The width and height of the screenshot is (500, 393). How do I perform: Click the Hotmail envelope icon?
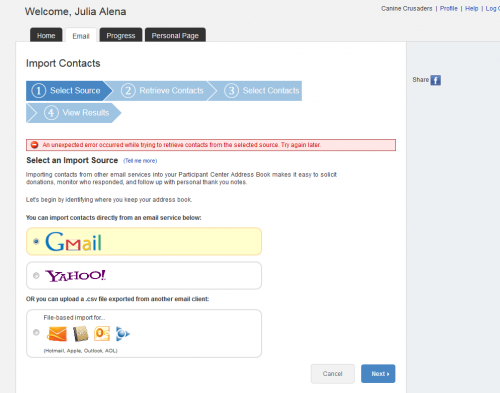tap(57, 334)
